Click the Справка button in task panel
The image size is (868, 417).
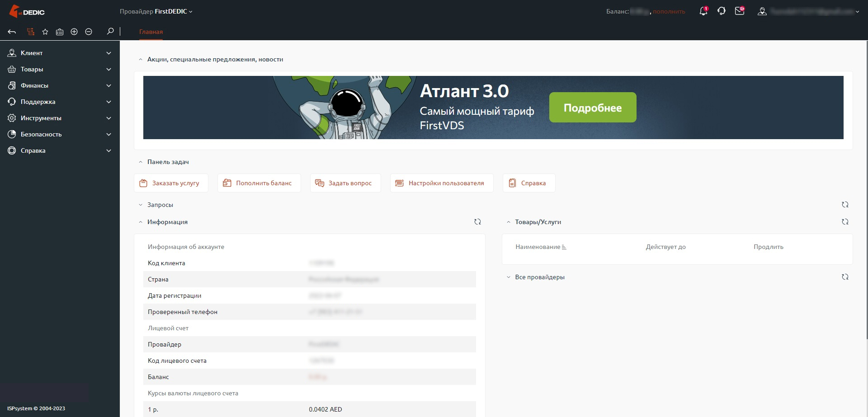point(529,183)
